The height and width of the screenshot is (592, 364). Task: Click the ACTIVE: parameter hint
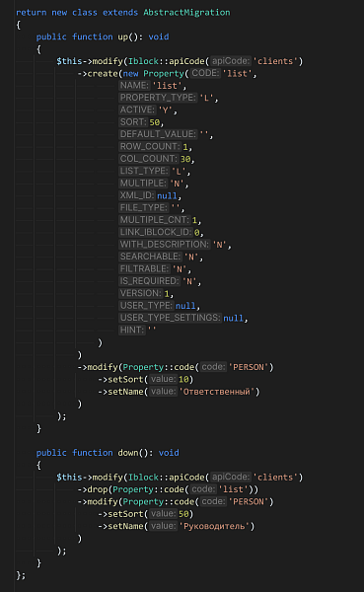[x=137, y=110]
